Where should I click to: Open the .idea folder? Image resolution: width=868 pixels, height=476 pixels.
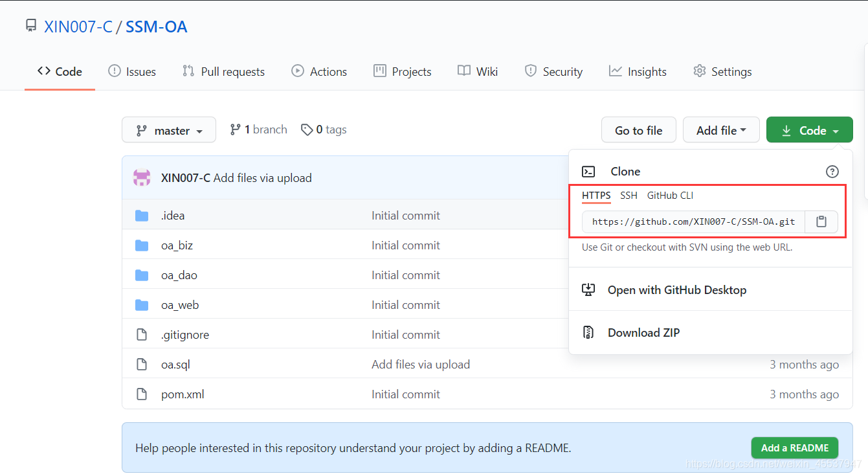point(173,216)
